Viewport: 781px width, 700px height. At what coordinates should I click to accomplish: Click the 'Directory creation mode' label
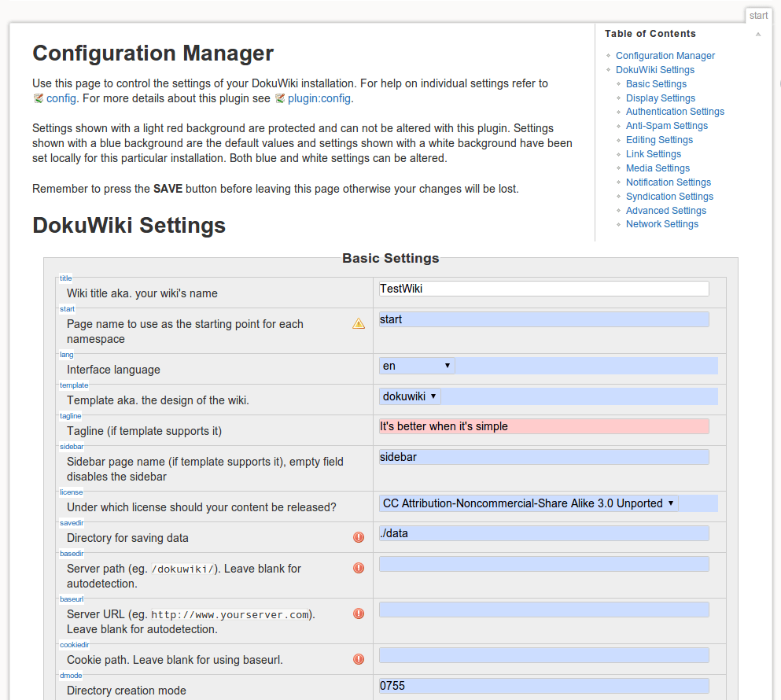pos(127,691)
